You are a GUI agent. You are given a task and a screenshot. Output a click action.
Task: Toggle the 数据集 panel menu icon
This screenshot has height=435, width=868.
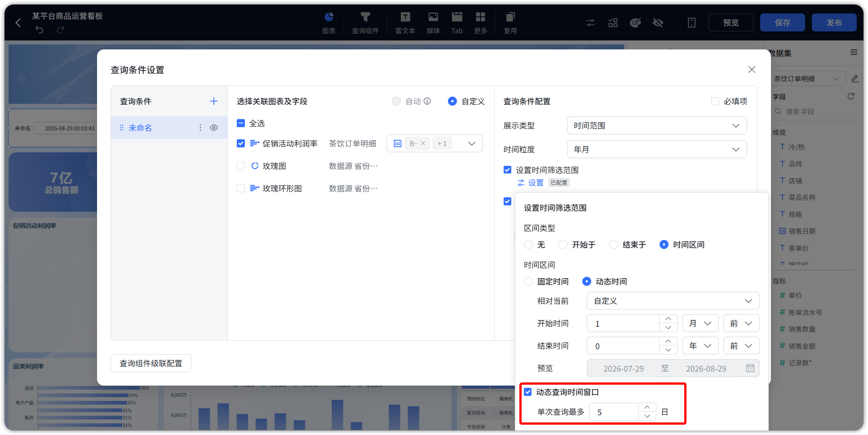click(854, 53)
